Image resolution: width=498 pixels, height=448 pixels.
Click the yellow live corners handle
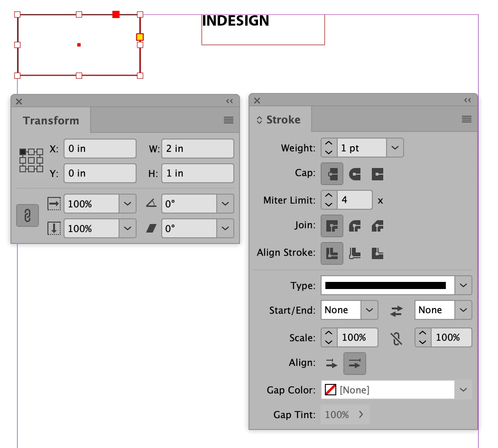click(x=140, y=37)
